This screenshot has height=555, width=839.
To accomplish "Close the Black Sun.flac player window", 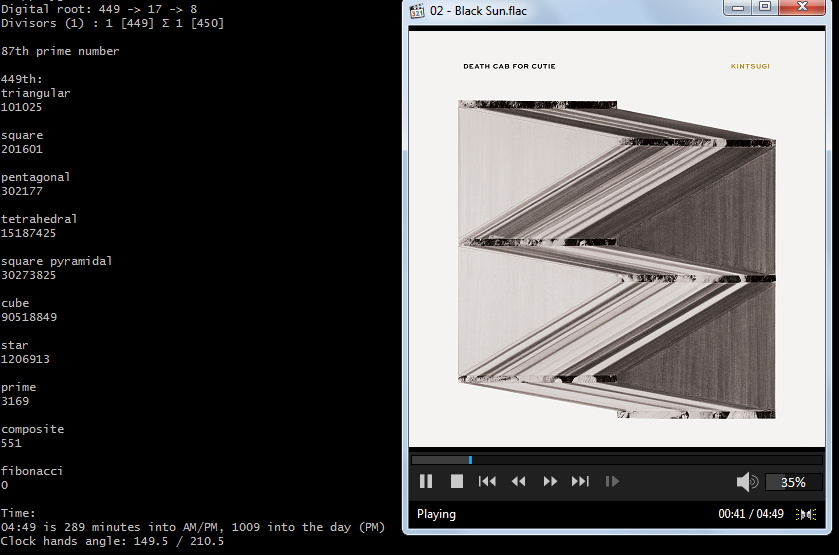I will 803,7.
